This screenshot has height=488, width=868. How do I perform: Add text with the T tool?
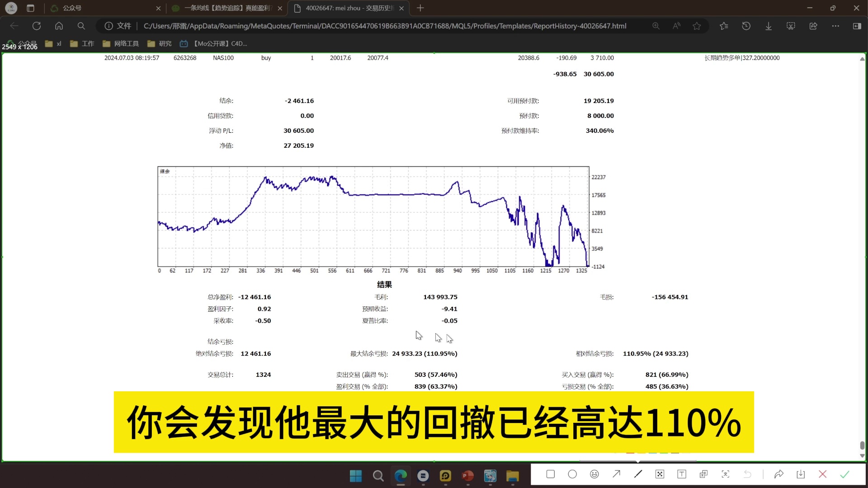click(x=682, y=474)
